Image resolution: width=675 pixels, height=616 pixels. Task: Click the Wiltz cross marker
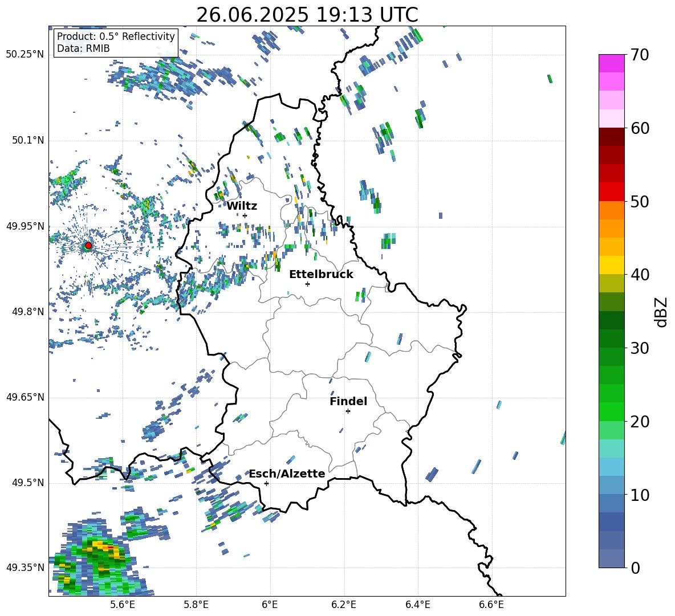click(x=245, y=215)
